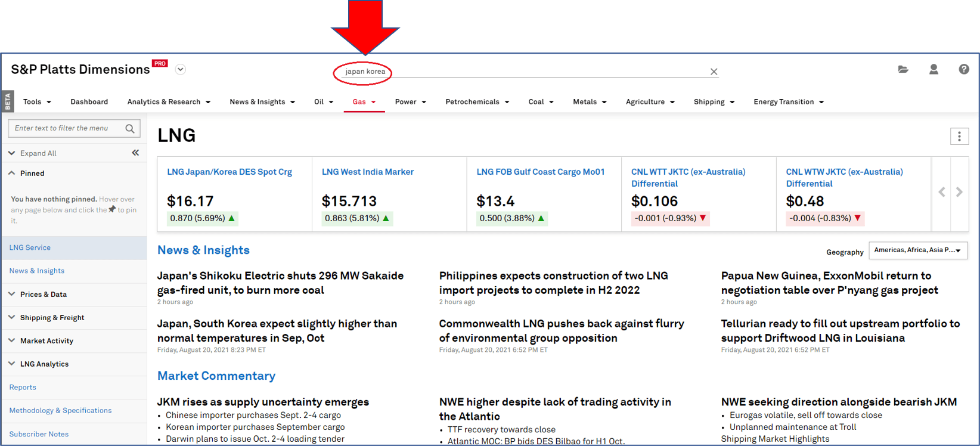Open Papua New Guinea ExxonMobil article
This screenshot has width=980, height=446.
(830, 283)
